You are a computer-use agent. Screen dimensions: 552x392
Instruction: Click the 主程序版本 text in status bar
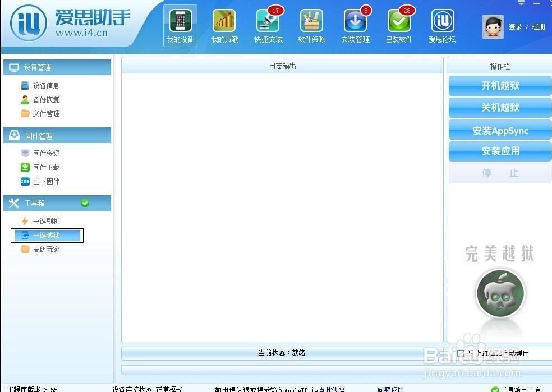tap(33, 389)
